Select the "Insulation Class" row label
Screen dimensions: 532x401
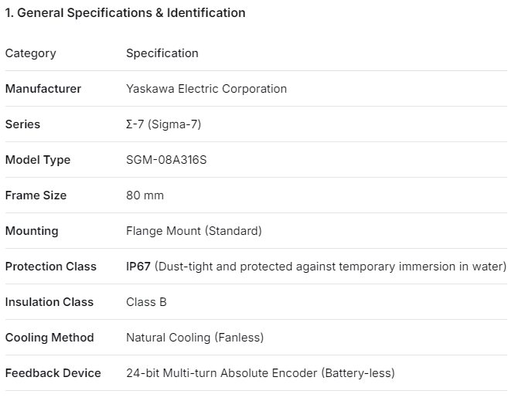coord(49,302)
